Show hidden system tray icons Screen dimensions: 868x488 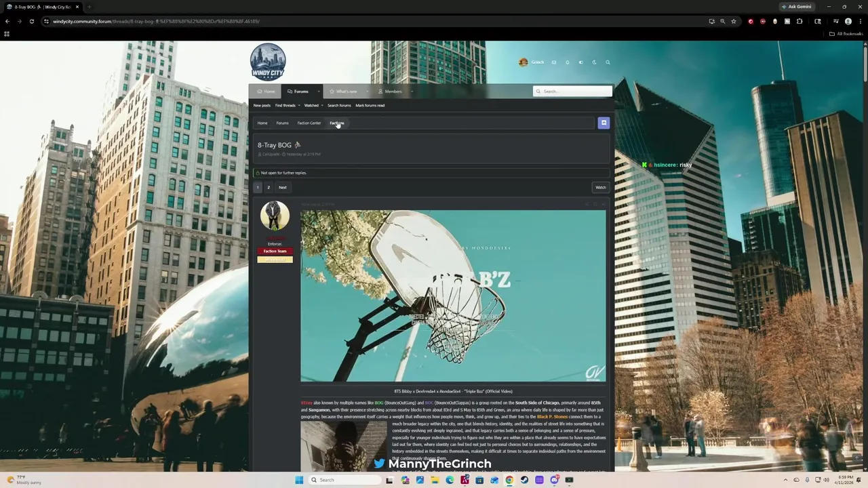coord(787,480)
